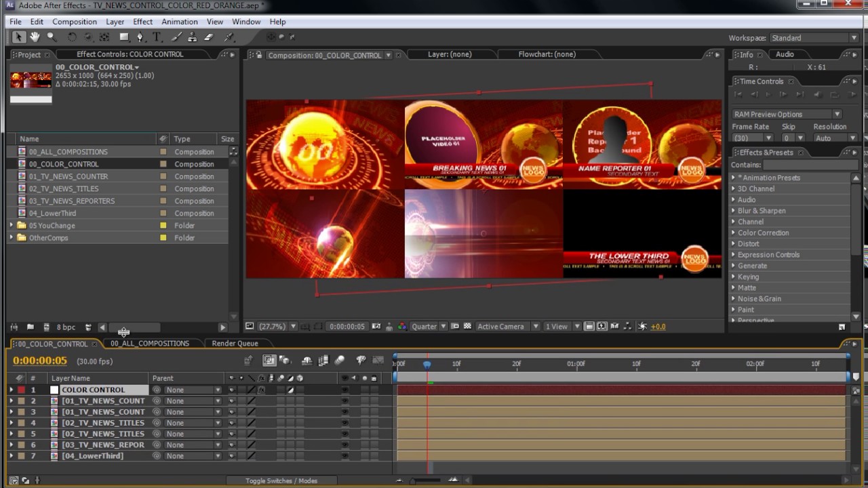This screenshot has height=488, width=868.
Task: Expand the Color Correction effects category
Action: tap(733, 232)
